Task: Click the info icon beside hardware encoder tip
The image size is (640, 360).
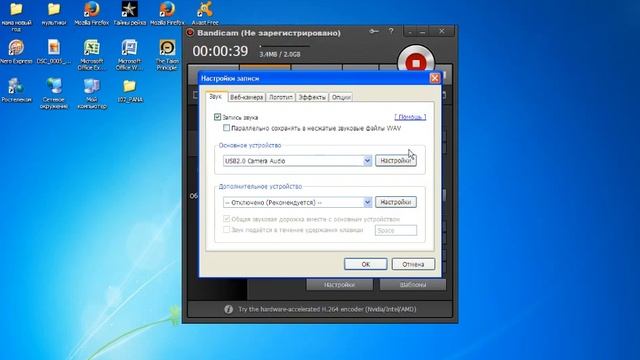Action: coord(229,309)
